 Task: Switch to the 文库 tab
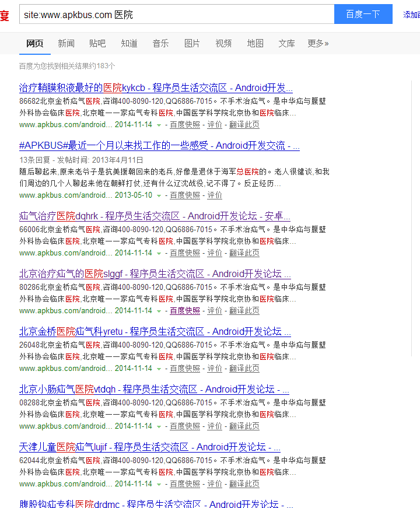pyautogui.click(x=286, y=43)
